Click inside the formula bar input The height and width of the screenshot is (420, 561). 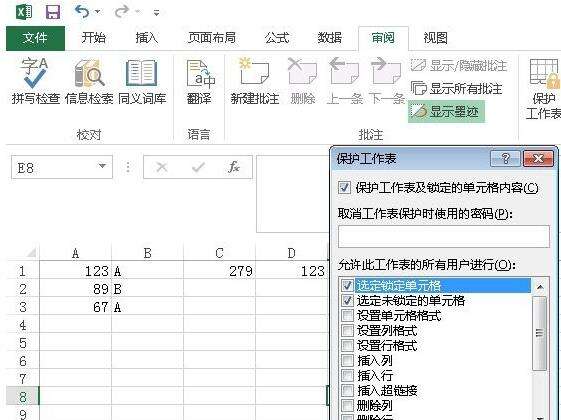click(x=293, y=194)
